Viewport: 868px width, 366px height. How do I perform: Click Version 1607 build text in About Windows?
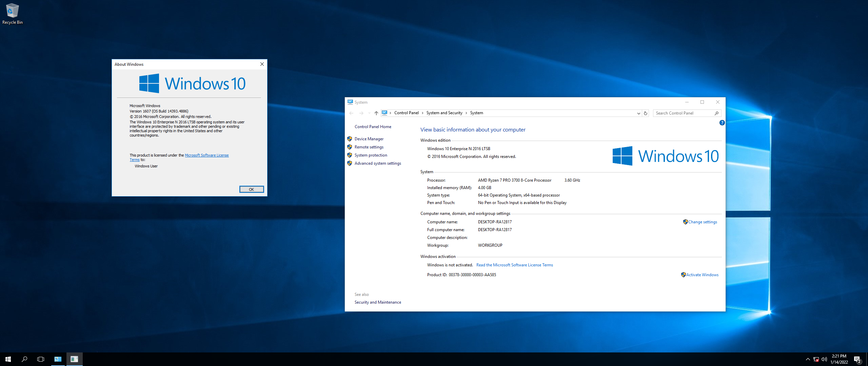pos(159,111)
